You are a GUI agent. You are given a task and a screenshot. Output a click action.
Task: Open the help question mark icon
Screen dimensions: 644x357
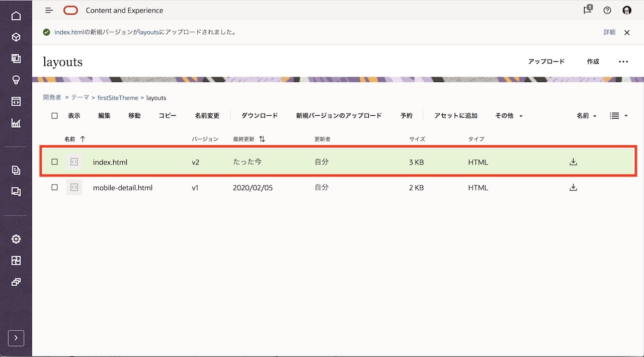point(607,10)
